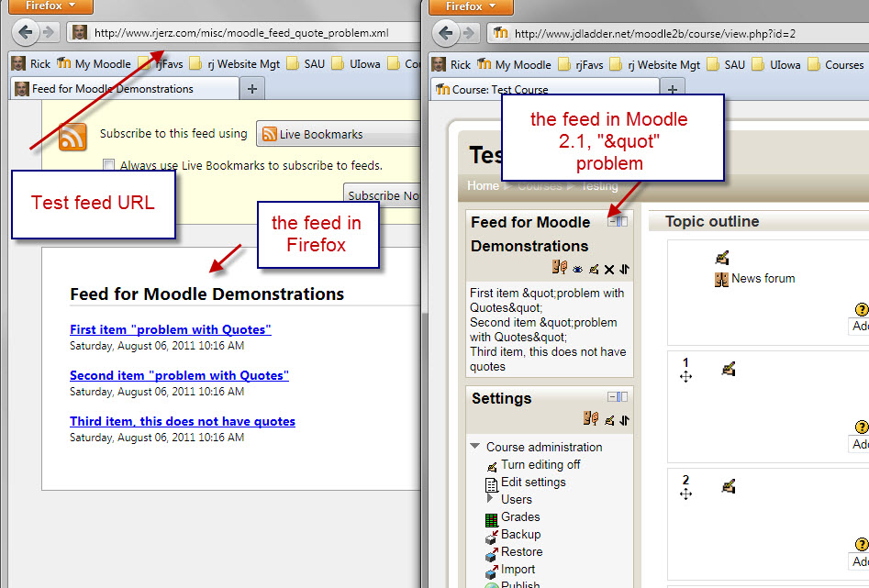This screenshot has height=588, width=869.
Task: Open rj Website Mgt folder in left window
Action: point(235,63)
